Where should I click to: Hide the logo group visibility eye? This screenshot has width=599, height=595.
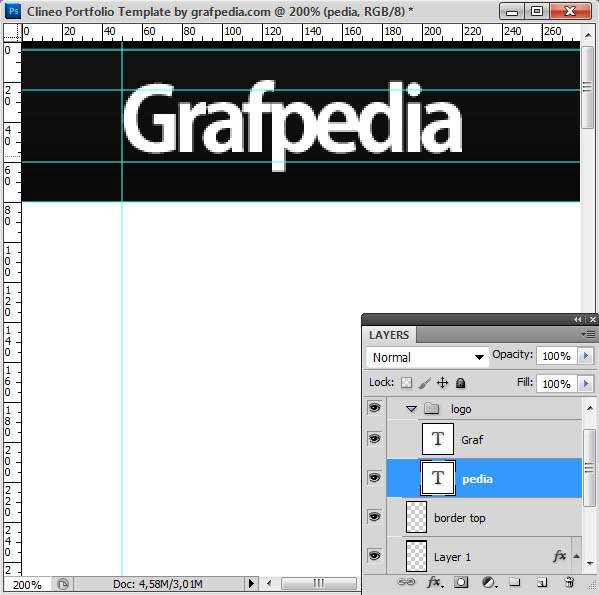pos(374,408)
